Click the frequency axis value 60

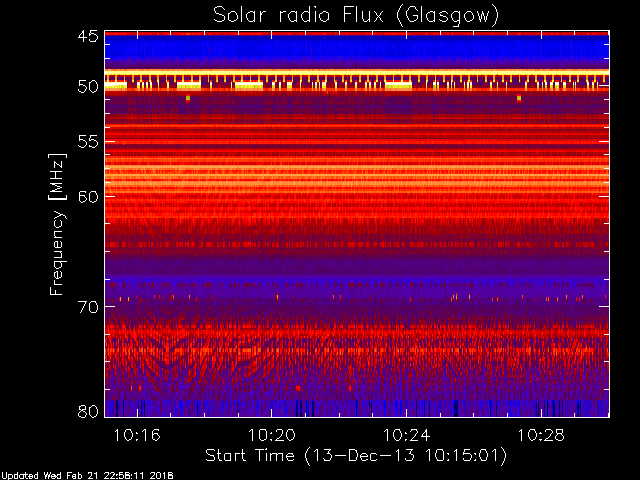pyautogui.click(x=88, y=197)
